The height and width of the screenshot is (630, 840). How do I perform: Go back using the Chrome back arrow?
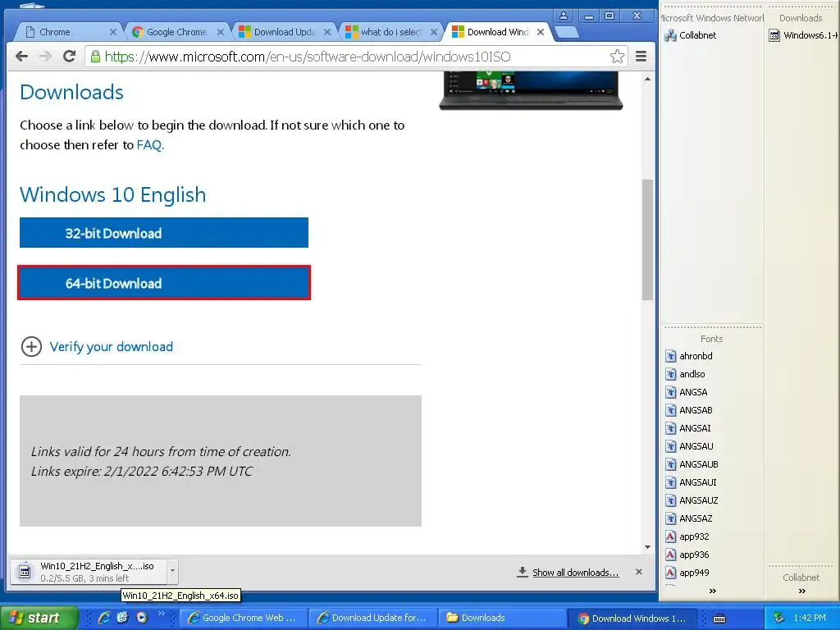coord(21,57)
